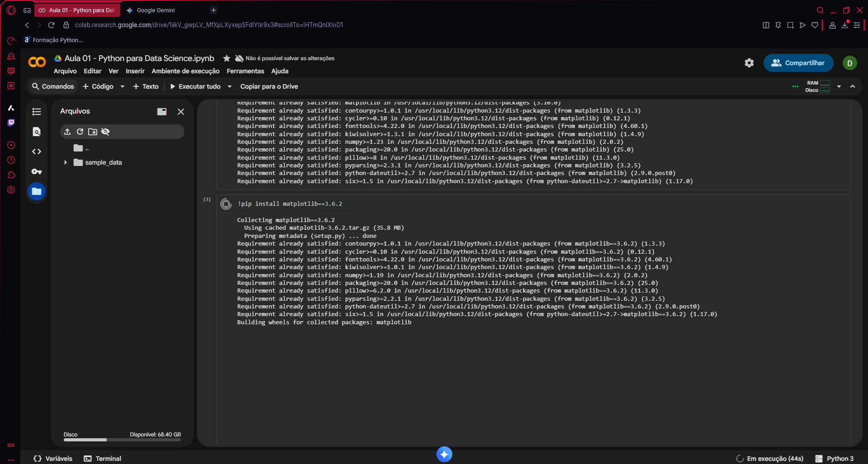
Task: Toggle hidden files visibility in Arquivos
Action: click(x=105, y=132)
